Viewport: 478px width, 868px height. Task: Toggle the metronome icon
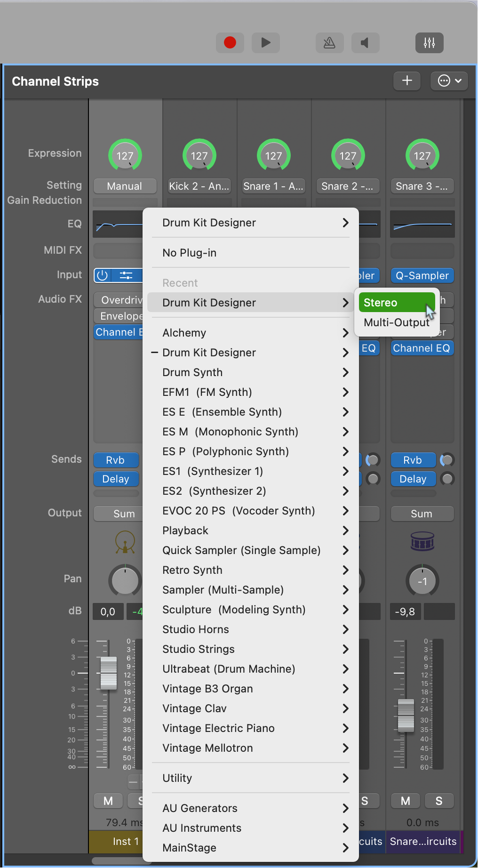(x=329, y=43)
